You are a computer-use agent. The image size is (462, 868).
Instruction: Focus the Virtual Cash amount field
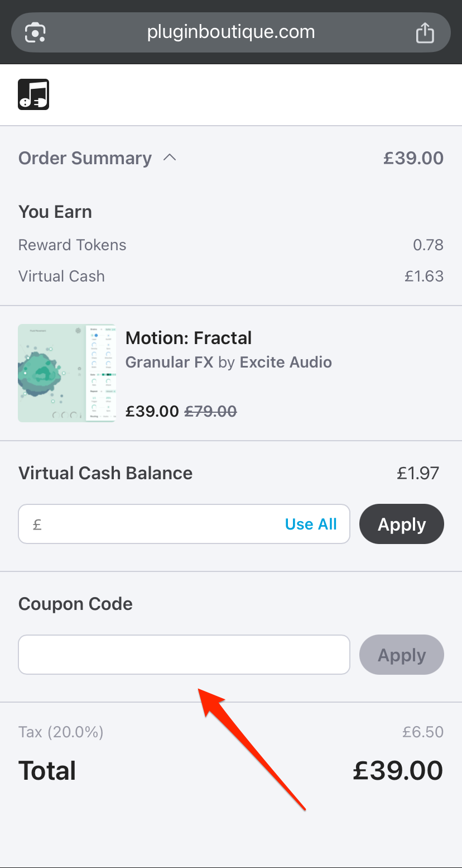[156, 524]
